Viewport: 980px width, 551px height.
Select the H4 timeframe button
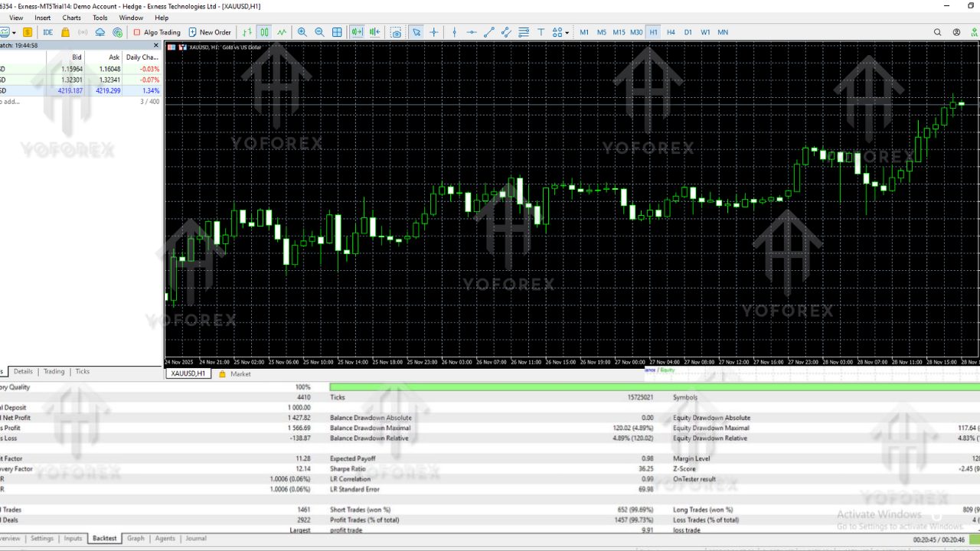point(671,32)
